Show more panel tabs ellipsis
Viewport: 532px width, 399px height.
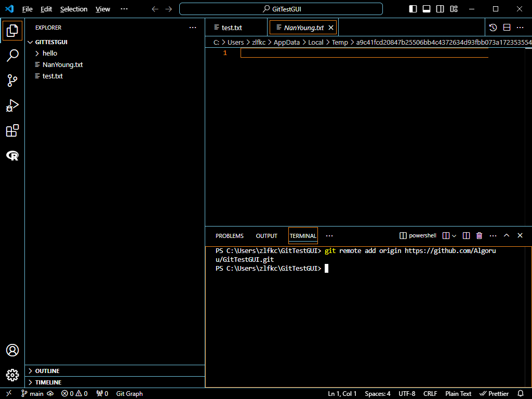tap(329, 236)
